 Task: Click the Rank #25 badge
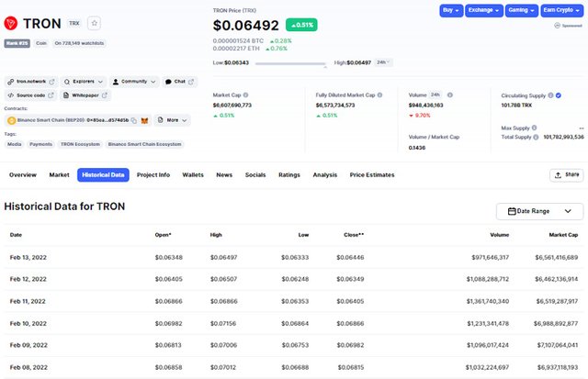click(x=17, y=43)
